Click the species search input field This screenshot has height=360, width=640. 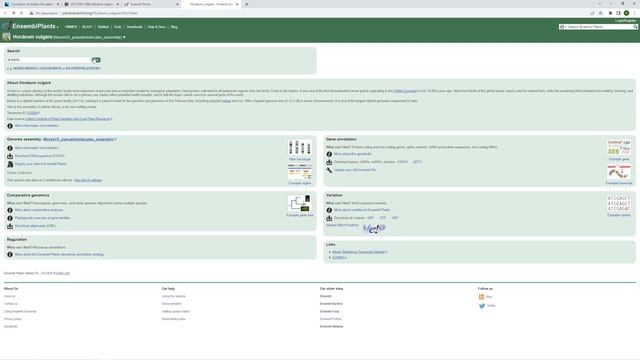pos(48,60)
